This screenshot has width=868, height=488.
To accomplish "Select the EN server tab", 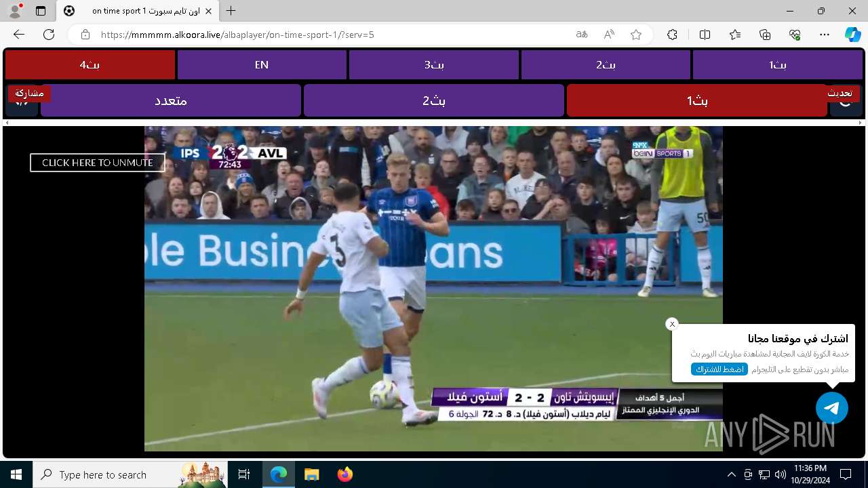I will 262,65.
